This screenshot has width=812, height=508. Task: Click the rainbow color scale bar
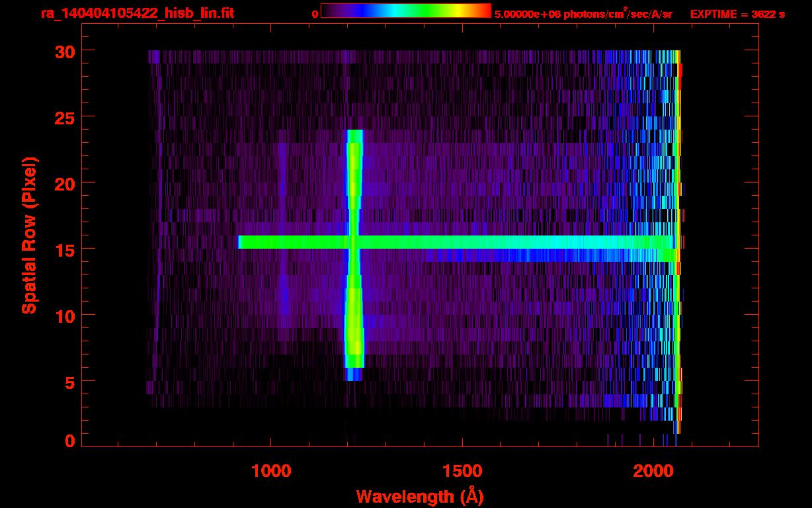click(x=406, y=11)
